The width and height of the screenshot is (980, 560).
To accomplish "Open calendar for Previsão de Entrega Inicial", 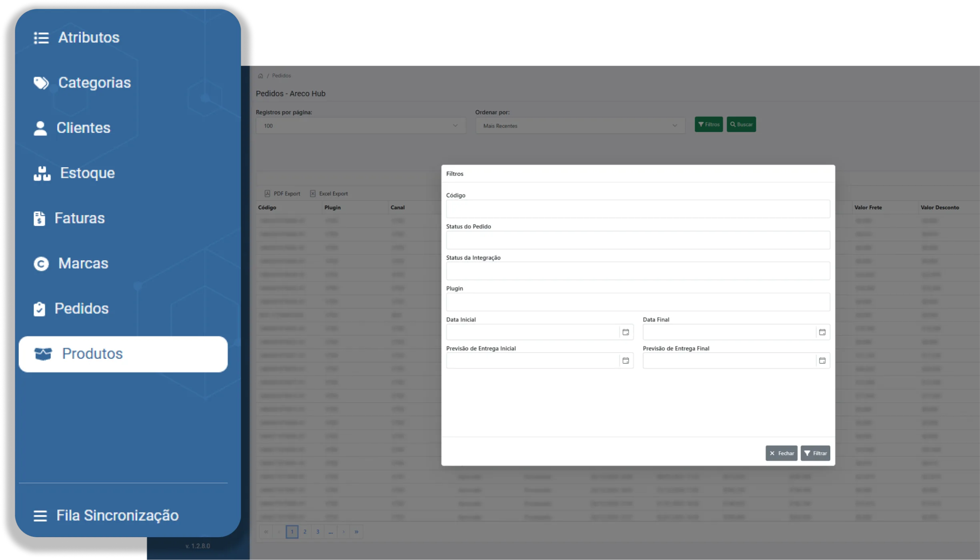I will tap(625, 361).
